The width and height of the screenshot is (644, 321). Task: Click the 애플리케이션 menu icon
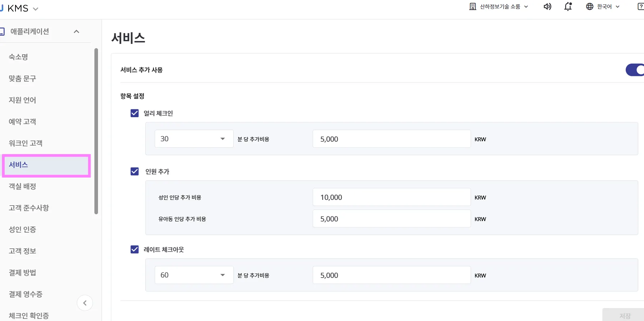point(2,32)
